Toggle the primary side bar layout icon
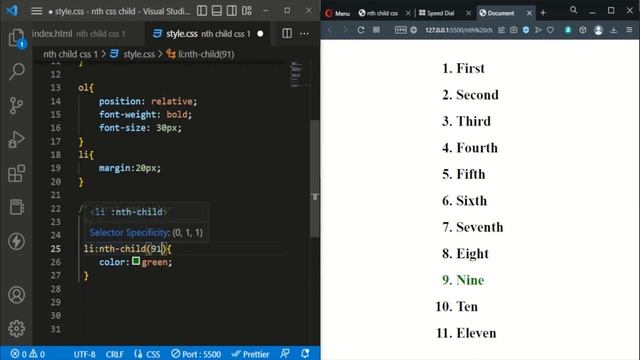 [x=202, y=11]
